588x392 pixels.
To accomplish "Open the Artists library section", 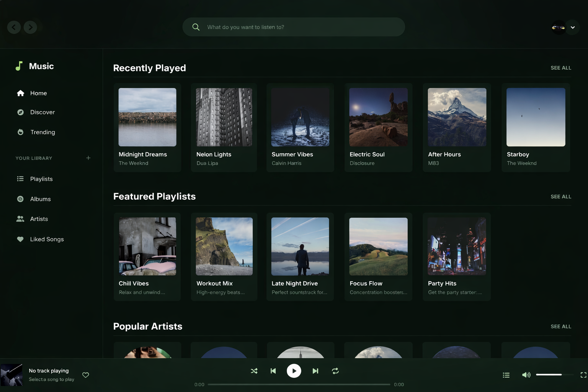I will pyautogui.click(x=39, y=219).
